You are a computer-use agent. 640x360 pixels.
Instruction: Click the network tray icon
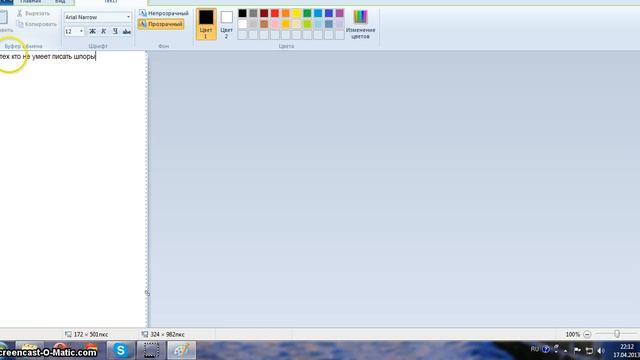(589, 350)
